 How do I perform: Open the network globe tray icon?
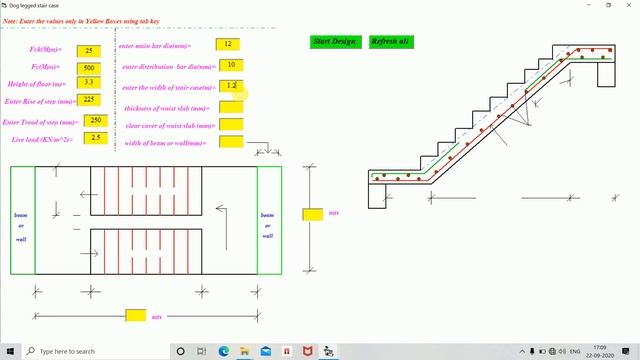click(x=552, y=351)
